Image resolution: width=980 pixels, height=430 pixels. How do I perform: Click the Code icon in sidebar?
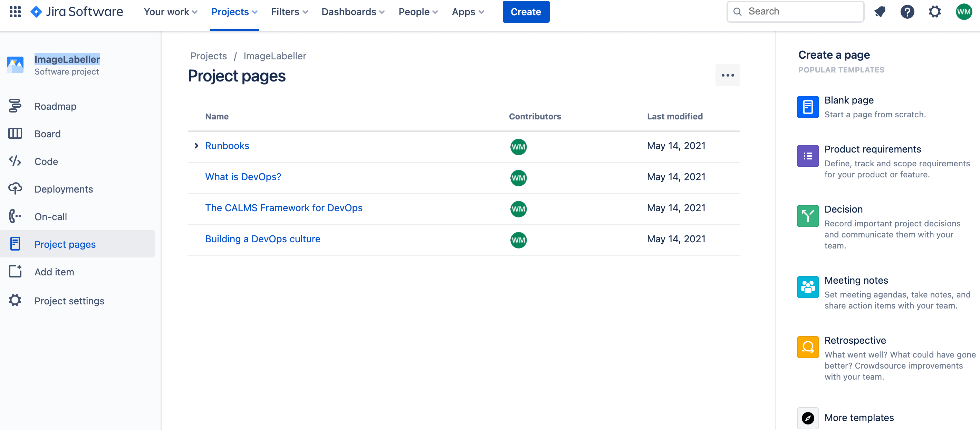pyautogui.click(x=16, y=160)
